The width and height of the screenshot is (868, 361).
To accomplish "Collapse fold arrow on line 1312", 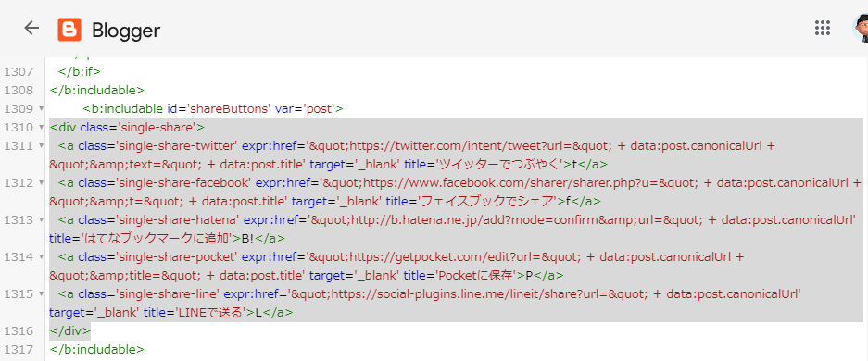I will (42, 183).
